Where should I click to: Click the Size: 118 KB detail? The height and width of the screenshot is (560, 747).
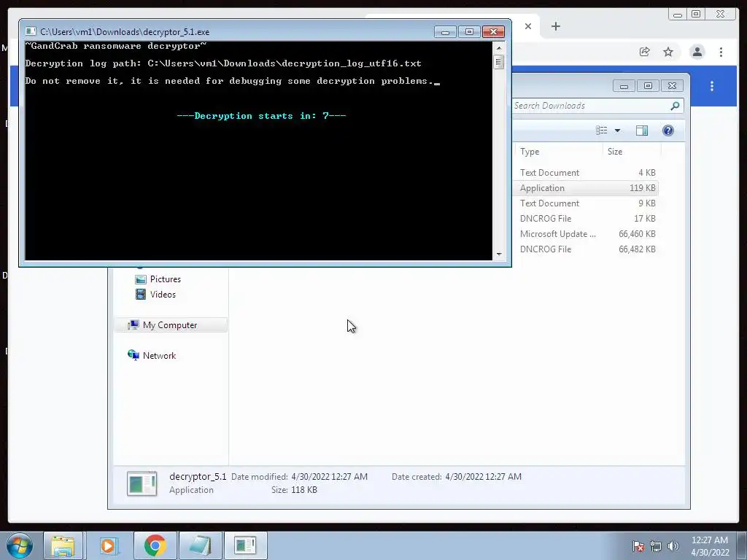coord(294,490)
